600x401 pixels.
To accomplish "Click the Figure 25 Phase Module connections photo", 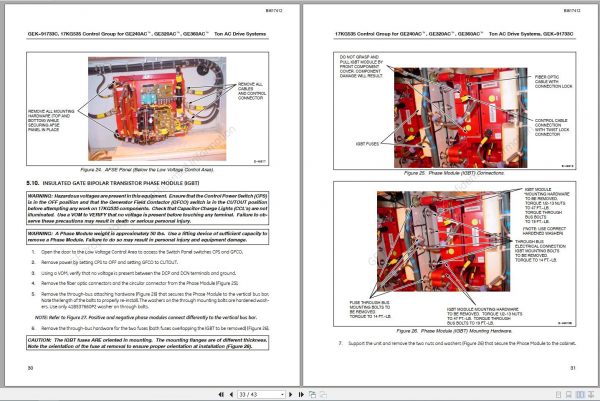I will click(x=460, y=117).
